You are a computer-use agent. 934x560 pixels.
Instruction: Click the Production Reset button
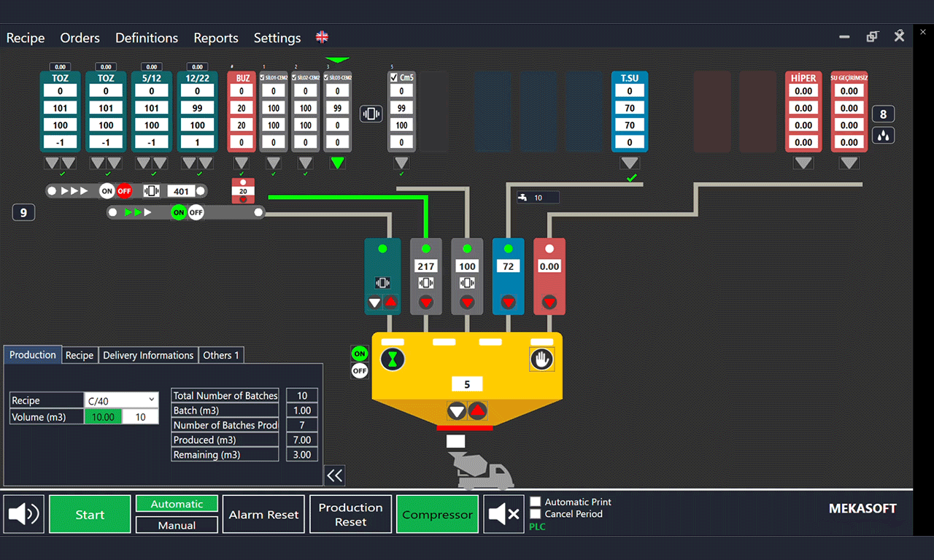tap(350, 514)
